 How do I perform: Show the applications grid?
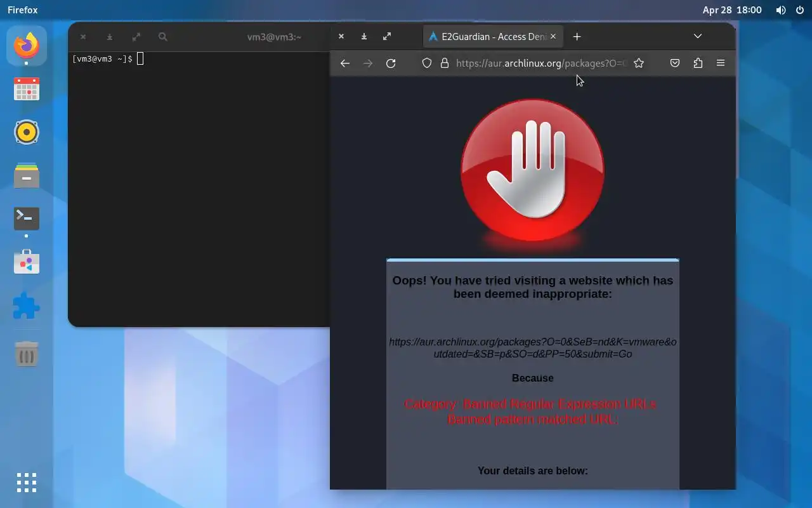coord(27,483)
